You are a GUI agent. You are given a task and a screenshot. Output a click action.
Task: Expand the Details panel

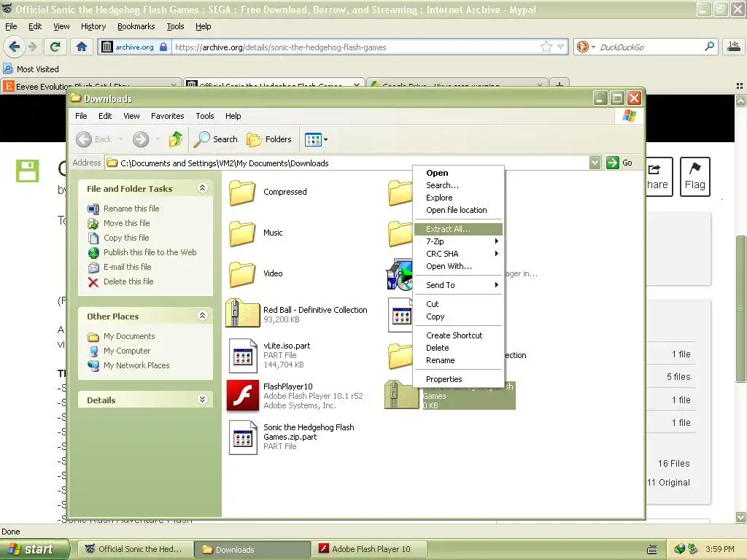(202, 400)
